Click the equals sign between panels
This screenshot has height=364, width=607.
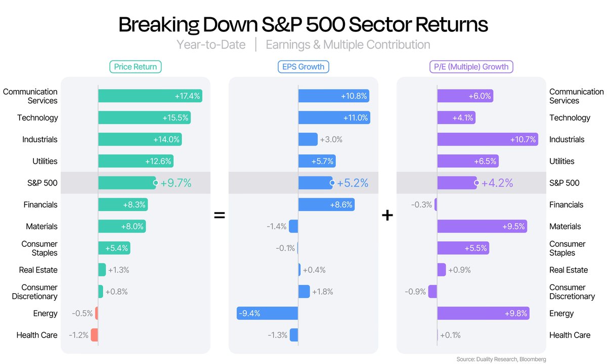[219, 215]
